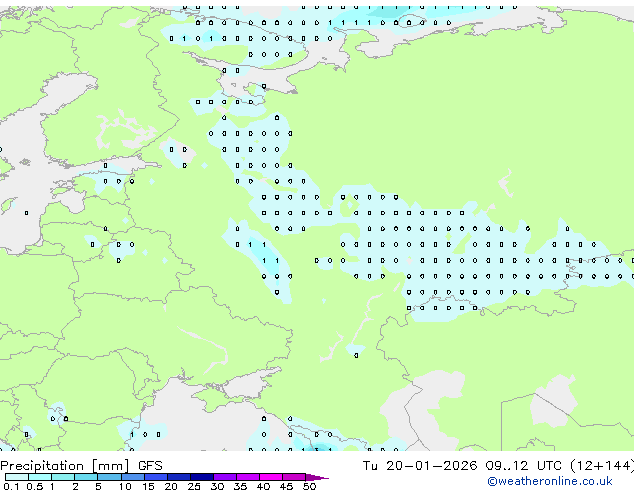Click the legend swatch between 0.1 and 0.5
The image size is (634, 490).
(x=17, y=477)
